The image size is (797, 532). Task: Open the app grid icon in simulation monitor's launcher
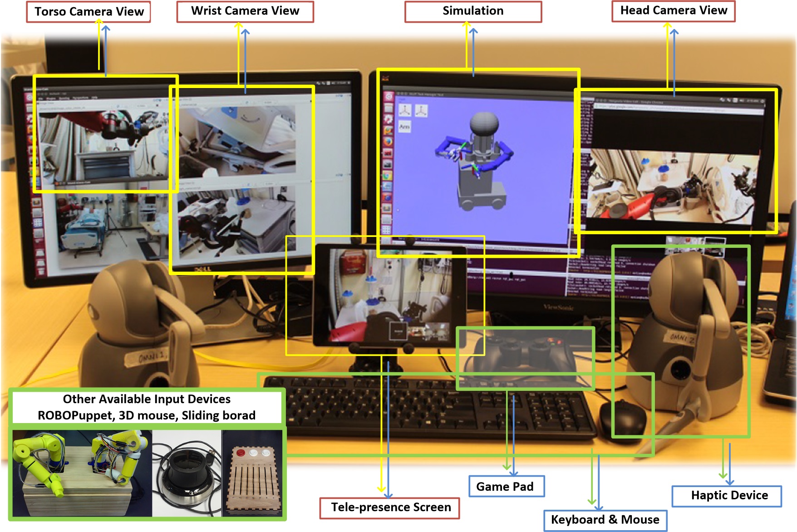coord(386,230)
